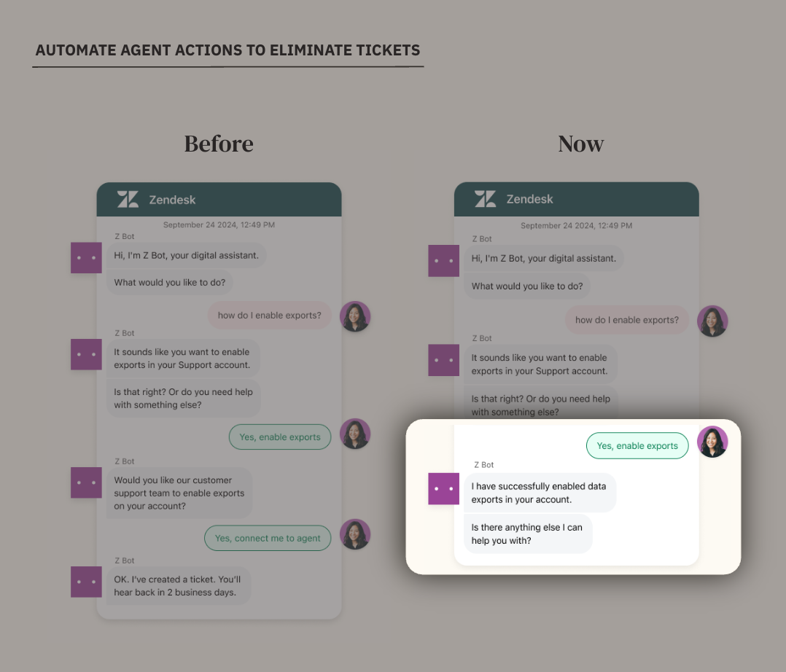The image size is (786, 672).
Task: Choose the "Yes, connect me to agent" reply
Action: (268, 538)
